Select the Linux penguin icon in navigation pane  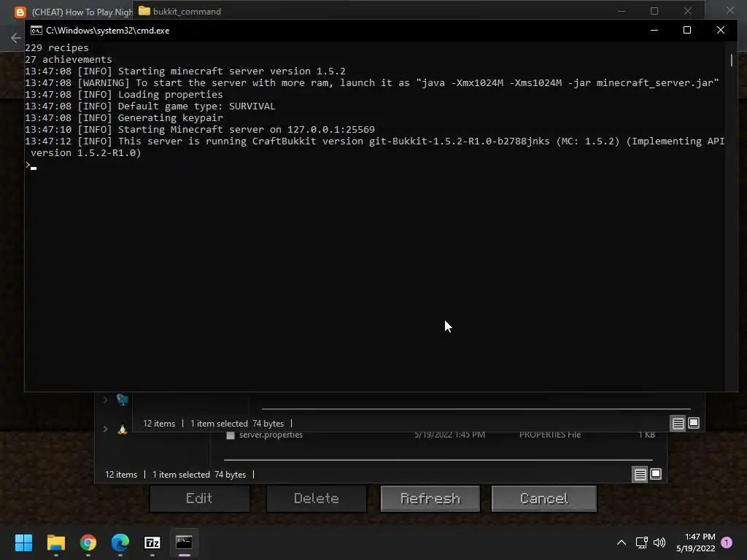pos(123,429)
